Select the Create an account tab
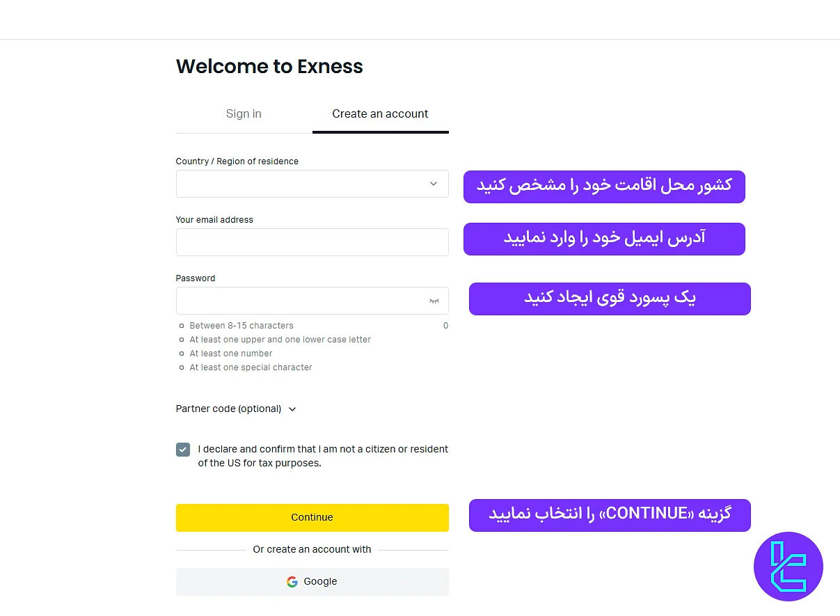840x616 pixels. (x=380, y=113)
